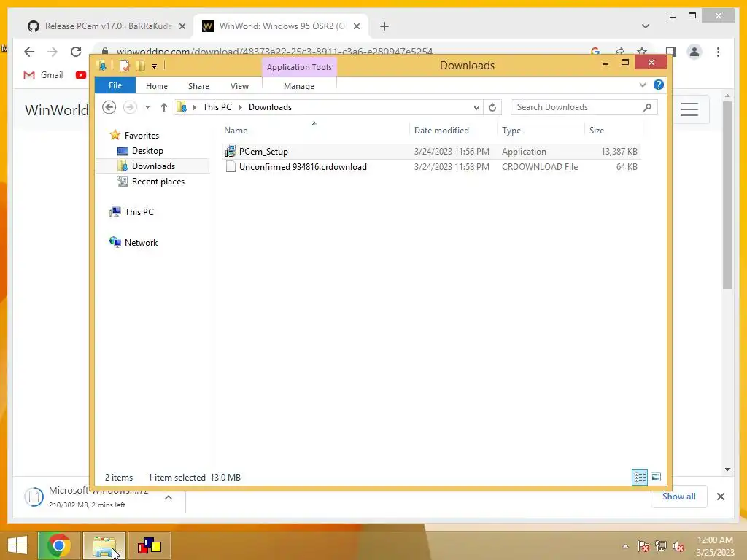Expand the download item options chevron

[169, 497]
